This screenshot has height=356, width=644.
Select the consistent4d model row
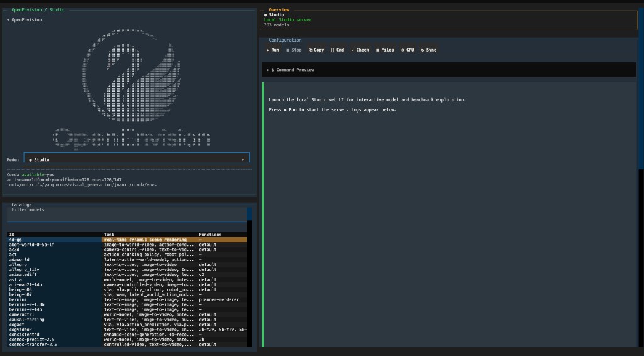[x=127, y=335]
